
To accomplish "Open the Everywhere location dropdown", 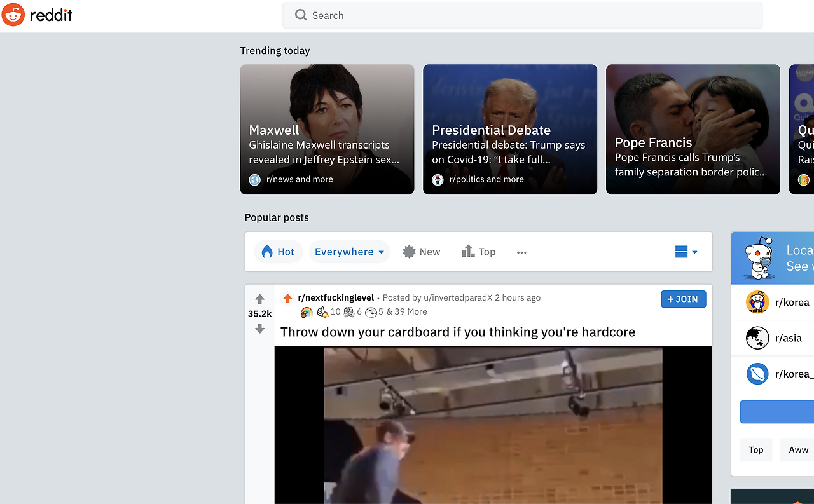I will tap(348, 252).
